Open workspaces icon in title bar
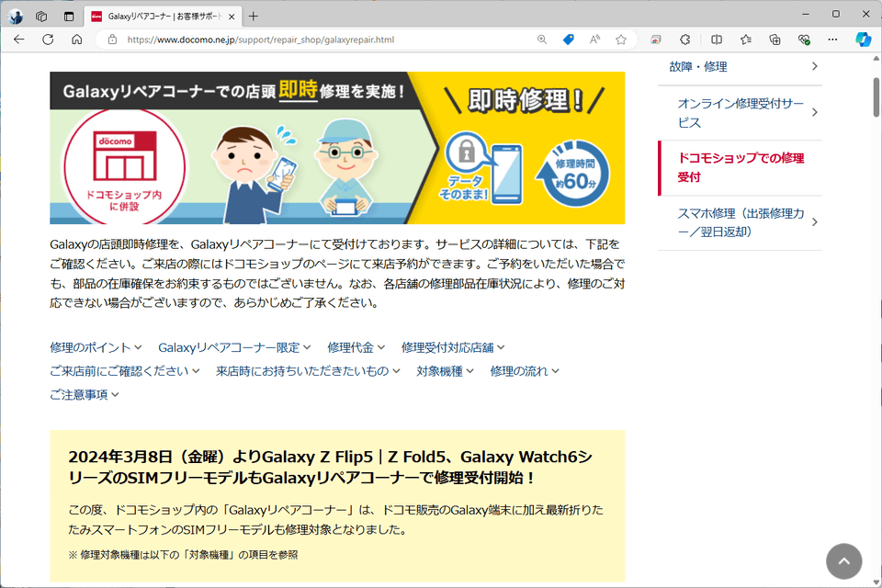This screenshot has height=588, width=882. [x=41, y=17]
